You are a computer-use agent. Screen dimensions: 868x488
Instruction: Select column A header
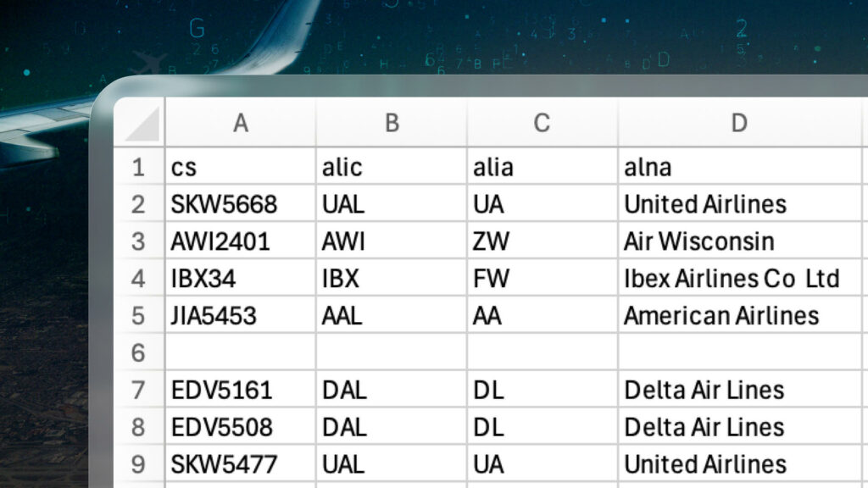click(240, 123)
